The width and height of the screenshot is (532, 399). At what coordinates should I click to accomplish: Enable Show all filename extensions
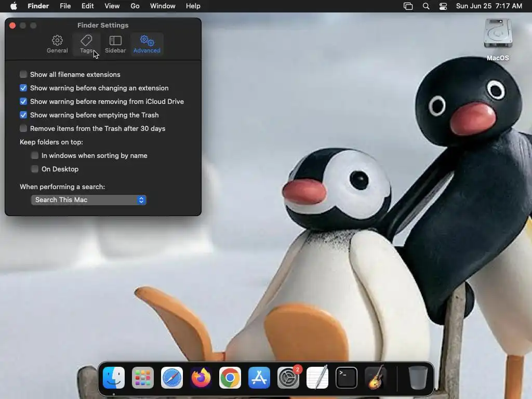[23, 74]
